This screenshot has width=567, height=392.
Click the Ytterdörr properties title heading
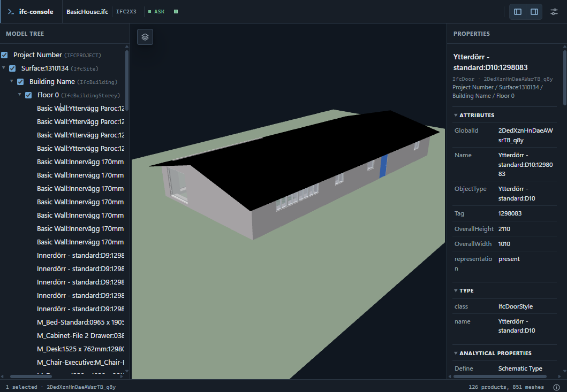click(x=490, y=62)
